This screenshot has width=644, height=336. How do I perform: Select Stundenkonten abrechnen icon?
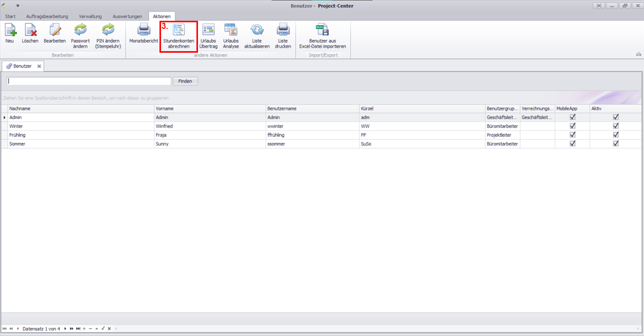click(179, 30)
